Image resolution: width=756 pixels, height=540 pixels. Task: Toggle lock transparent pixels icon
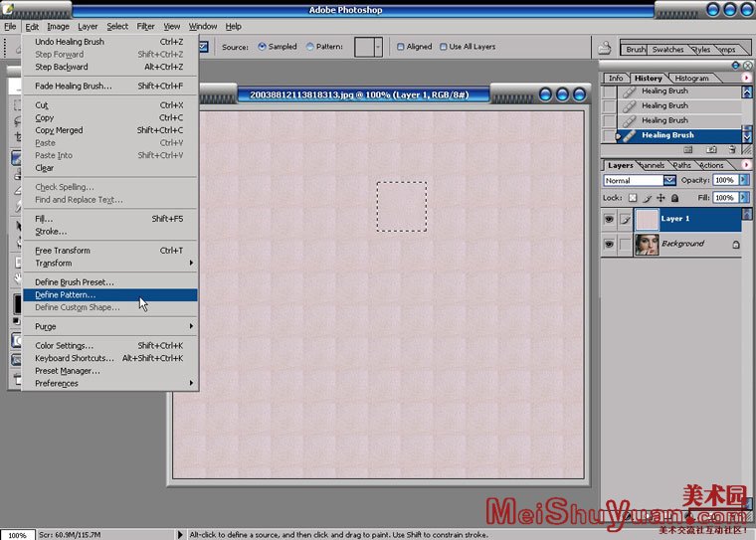click(x=633, y=198)
